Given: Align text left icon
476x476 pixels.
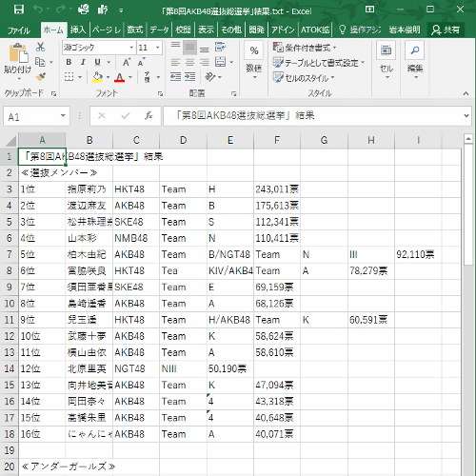Looking at the screenshot, I should (175, 62).
